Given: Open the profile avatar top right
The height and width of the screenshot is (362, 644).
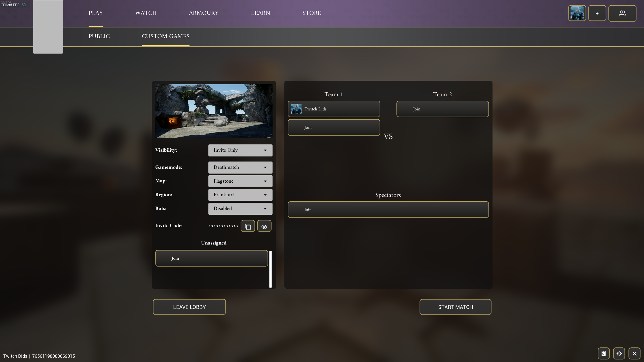Looking at the screenshot, I should (x=577, y=13).
